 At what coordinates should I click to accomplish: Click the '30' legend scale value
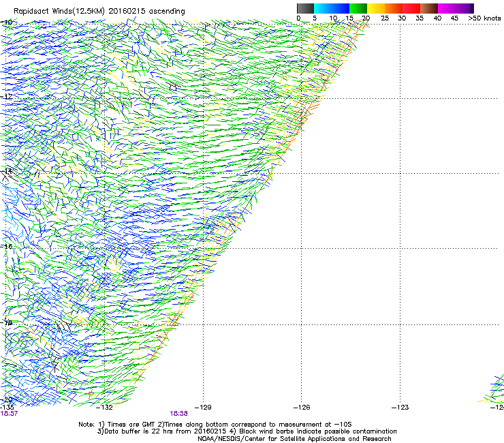click(x=402, y=18)
